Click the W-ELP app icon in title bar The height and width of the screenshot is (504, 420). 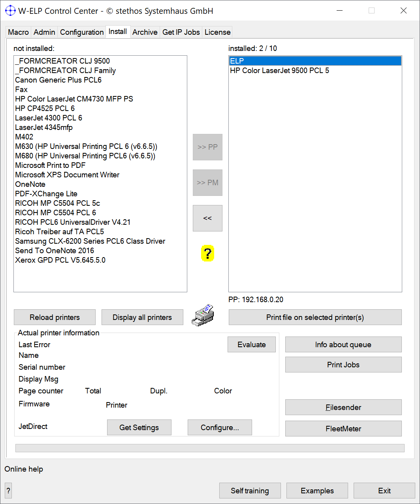pos(10,11)
